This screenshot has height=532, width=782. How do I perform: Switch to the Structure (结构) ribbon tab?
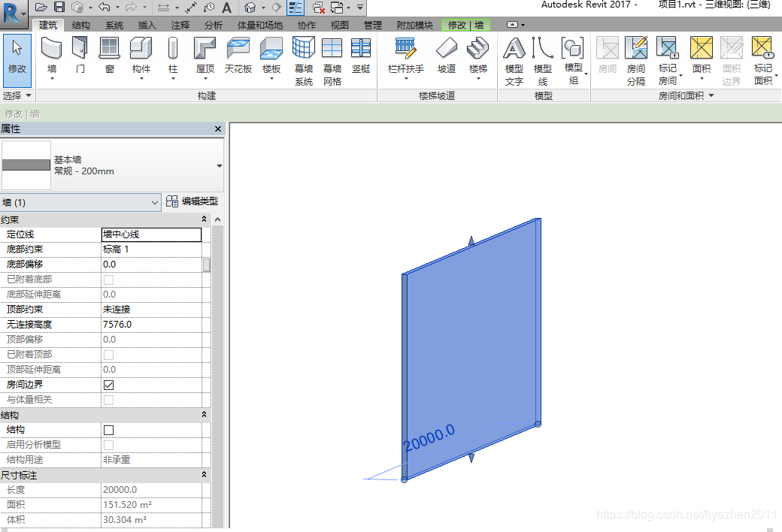click(x=82, y=25)
